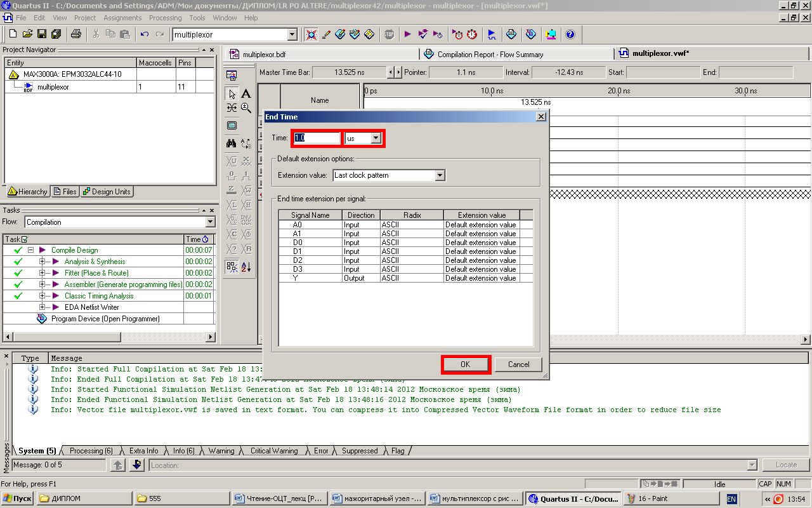
Task: Click Program Device (Open Programmer) task
Action: click(x=105, y=319)
